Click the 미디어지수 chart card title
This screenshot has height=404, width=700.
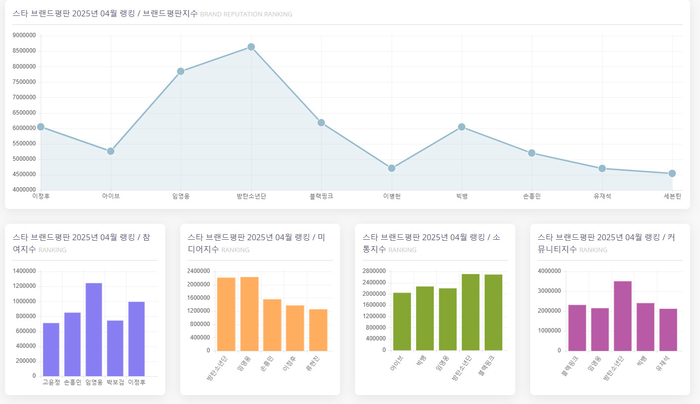click(257, 243)
